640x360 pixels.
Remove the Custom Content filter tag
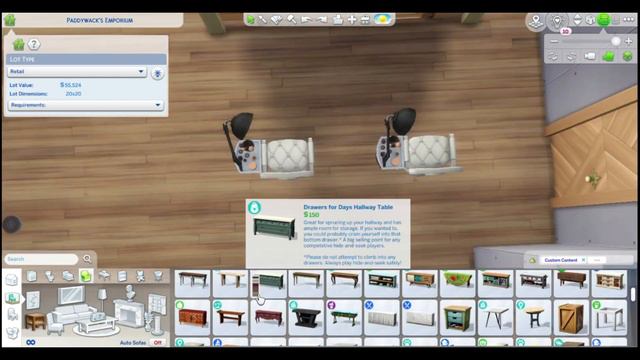[583, 260]
